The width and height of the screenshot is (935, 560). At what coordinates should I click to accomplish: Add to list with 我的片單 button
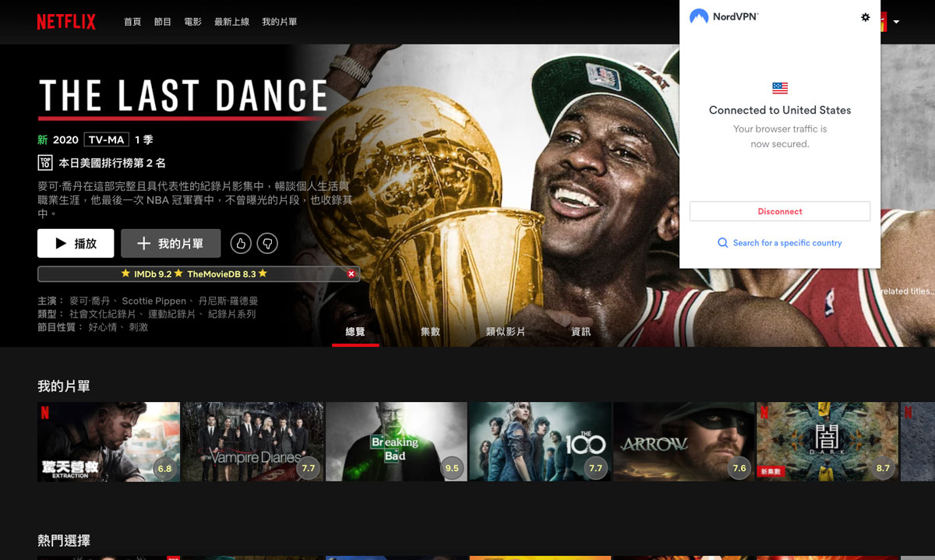pyautogui.click(x=171, y=243)
